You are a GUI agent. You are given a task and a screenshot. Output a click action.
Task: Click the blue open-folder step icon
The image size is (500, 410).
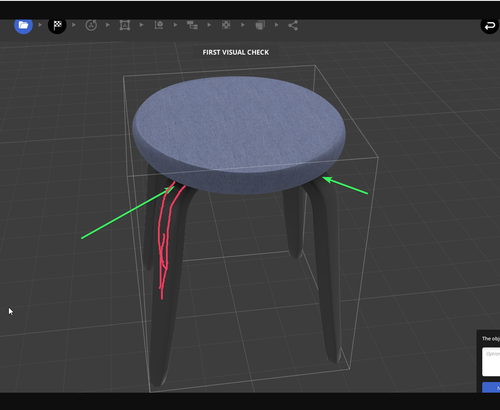23,25
